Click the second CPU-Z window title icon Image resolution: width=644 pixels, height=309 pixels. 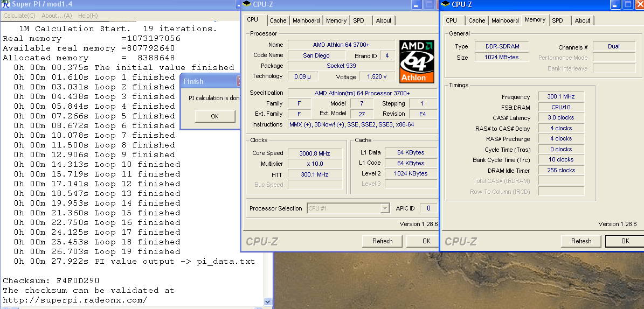(x=445, y=4)
